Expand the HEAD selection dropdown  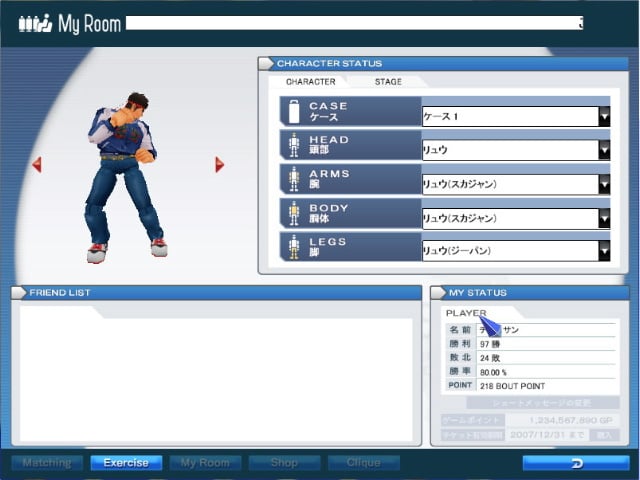[604, 150]
